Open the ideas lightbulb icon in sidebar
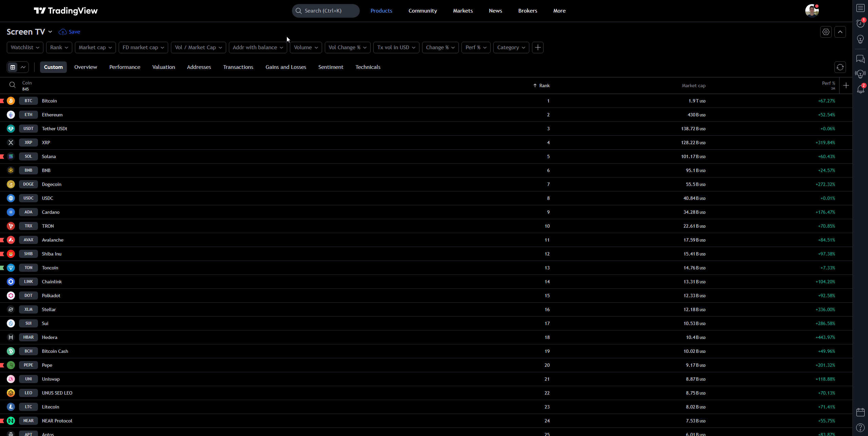Viewport: 868px width, 436px height. [x=861, y=39]
